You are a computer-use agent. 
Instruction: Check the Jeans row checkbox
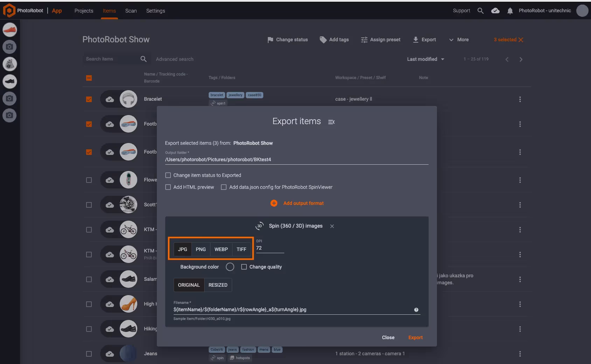click(x=89, y=354)
